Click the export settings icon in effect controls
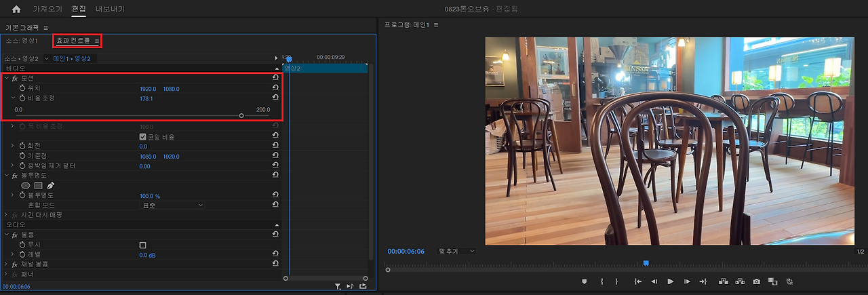Image resolution: width=868 pixels, height=295 pixels. [x=363, y=287]
